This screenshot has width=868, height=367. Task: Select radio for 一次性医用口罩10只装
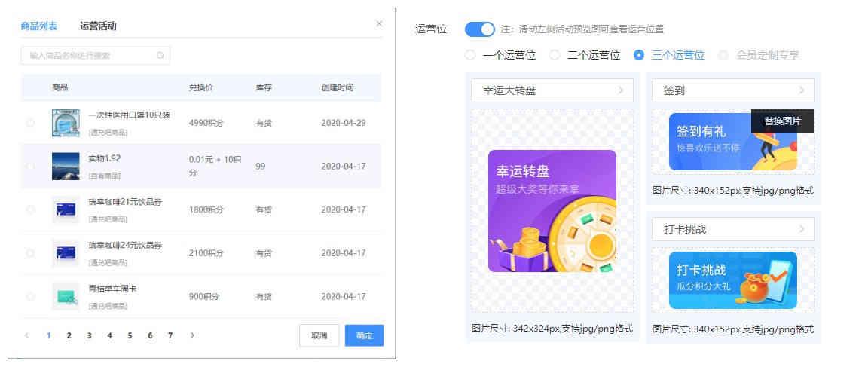pyautogui.click(x=30, y=123)
